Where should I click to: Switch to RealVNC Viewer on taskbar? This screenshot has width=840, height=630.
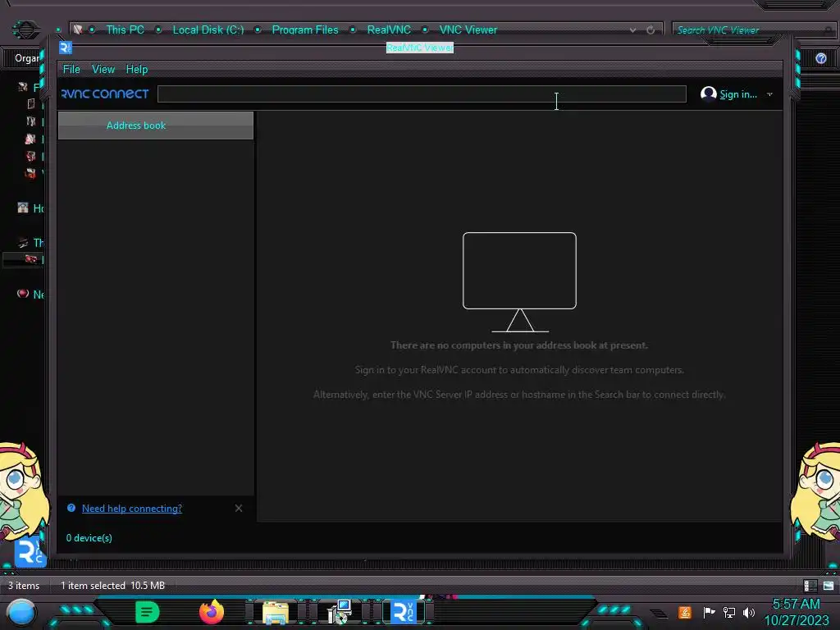[x=404, y=612]
